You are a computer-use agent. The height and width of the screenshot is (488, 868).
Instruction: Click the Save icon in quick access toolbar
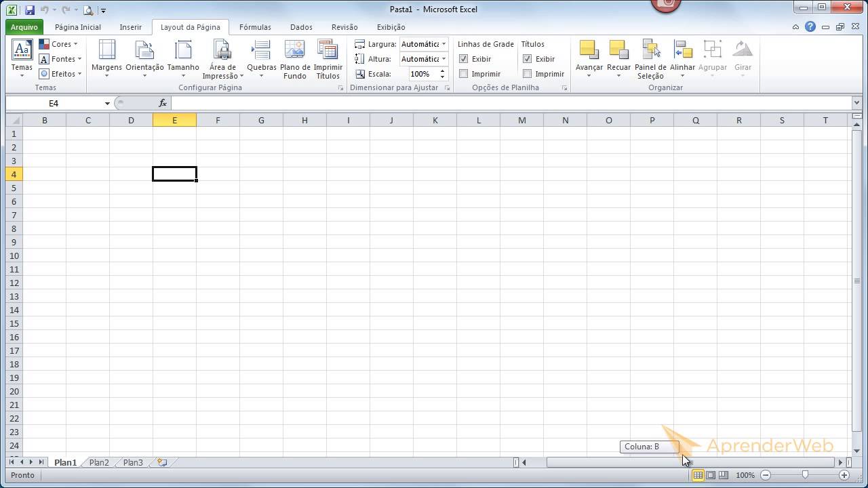coord(29,10)
